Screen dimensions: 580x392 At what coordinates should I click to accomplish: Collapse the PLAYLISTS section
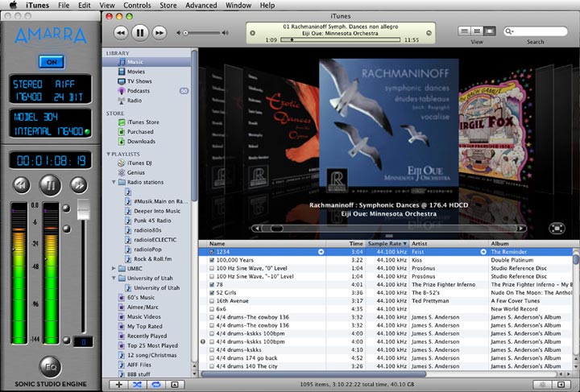tap(109, 154)
